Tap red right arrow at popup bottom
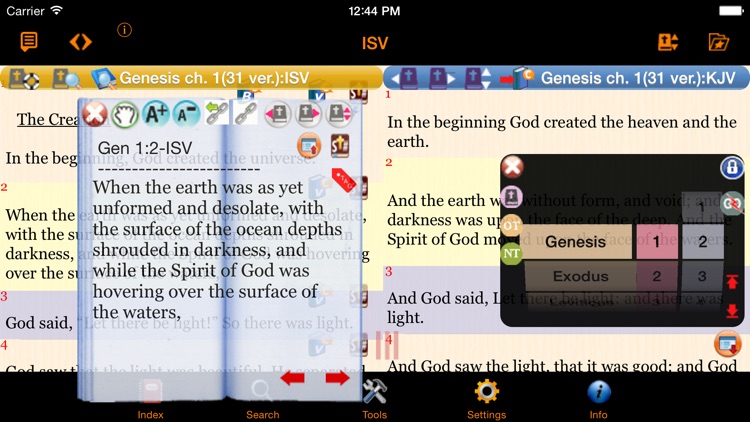The height and width of the screenshot is (422, 750). [x=337, y=378]
